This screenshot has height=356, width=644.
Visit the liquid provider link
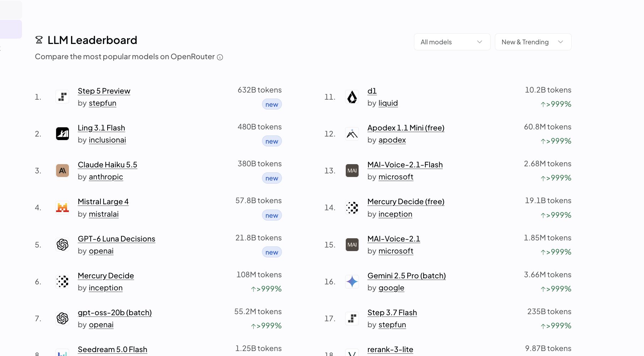click(x=388, y=103)
